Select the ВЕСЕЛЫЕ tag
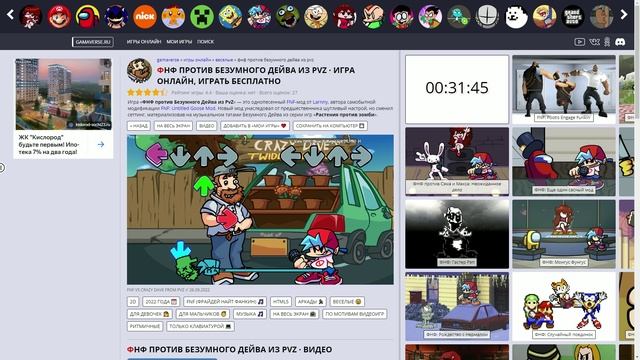Image resolution: width=640 pixels, height=360 pixels. click(x=347, y=302)
